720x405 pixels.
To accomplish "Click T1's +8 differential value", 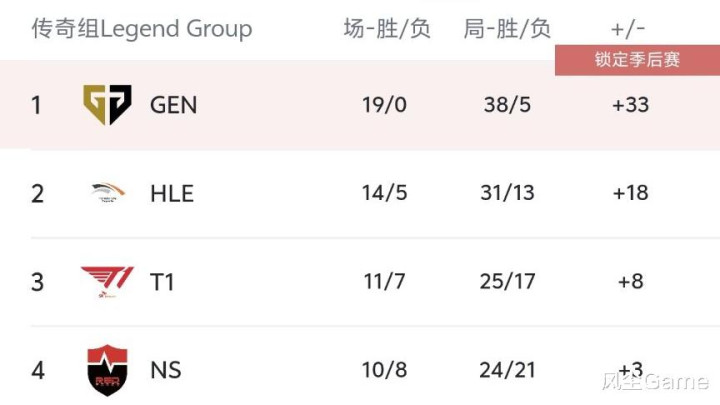I will (x=630, y=281).
